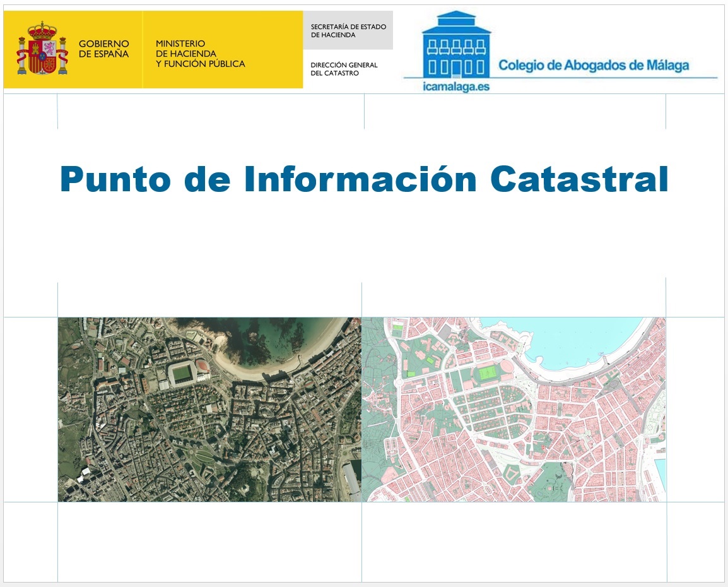The height and width of the screenshot is (587, 728).
Task: Click the Dirección General del Catastro text
Action: pos(344,69)
